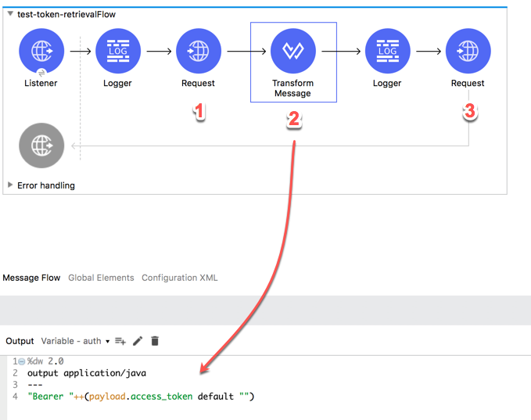Click the second Logger after Transform Message
Viewport: 531px width, 420px height.
[x=387, y=52]
